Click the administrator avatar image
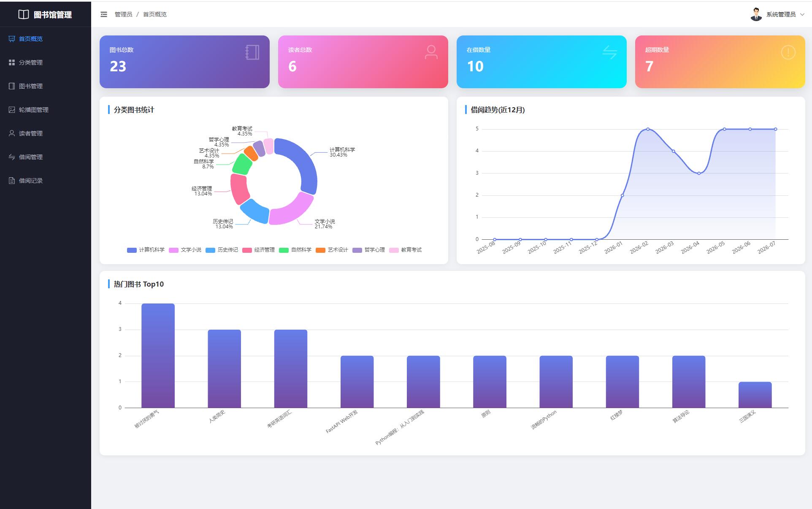The width and height of the screenshot is (812, 509). tap(756, 14)
